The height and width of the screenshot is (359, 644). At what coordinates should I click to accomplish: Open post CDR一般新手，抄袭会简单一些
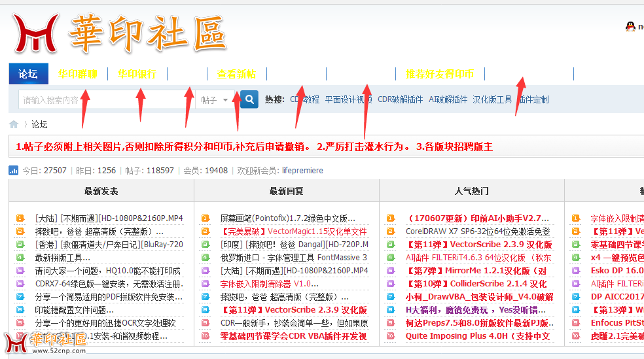295,323
